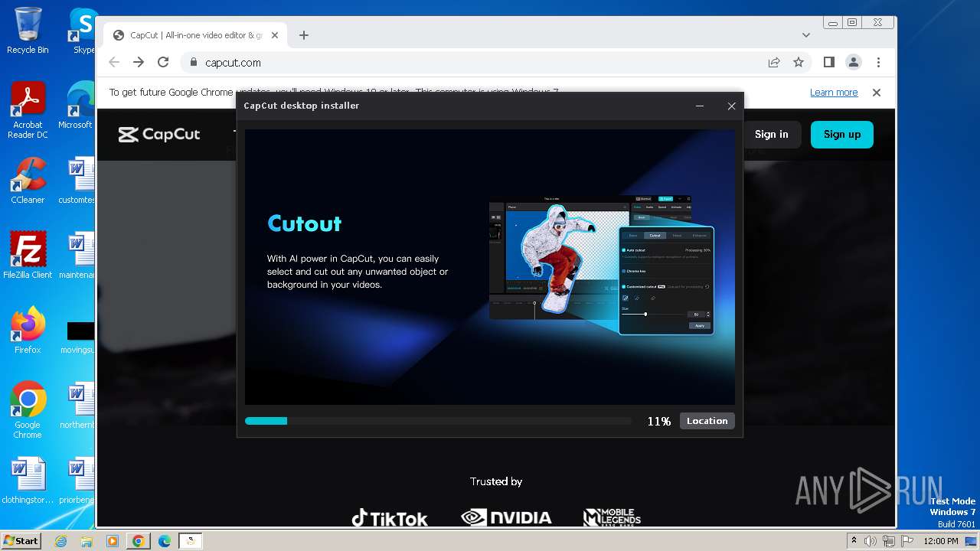Open FileZilla Client desktop icon
Screen dimensions: 980x551
(28, 255)
